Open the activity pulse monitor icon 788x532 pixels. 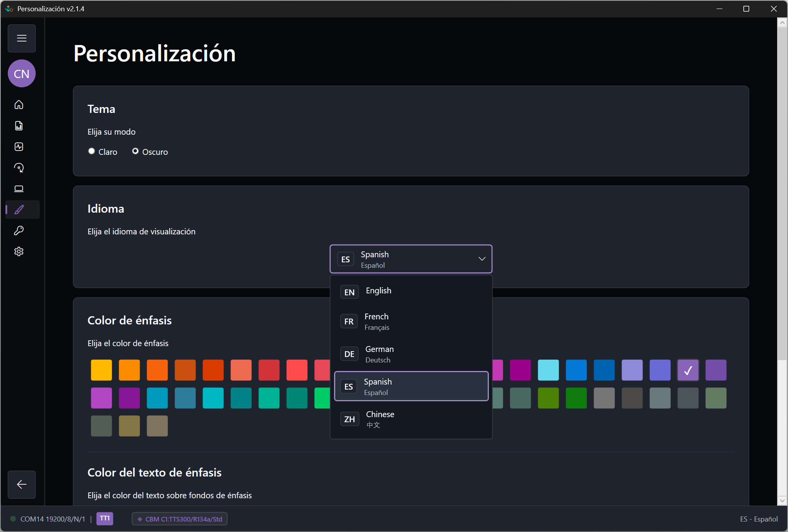tap(19, 147)
